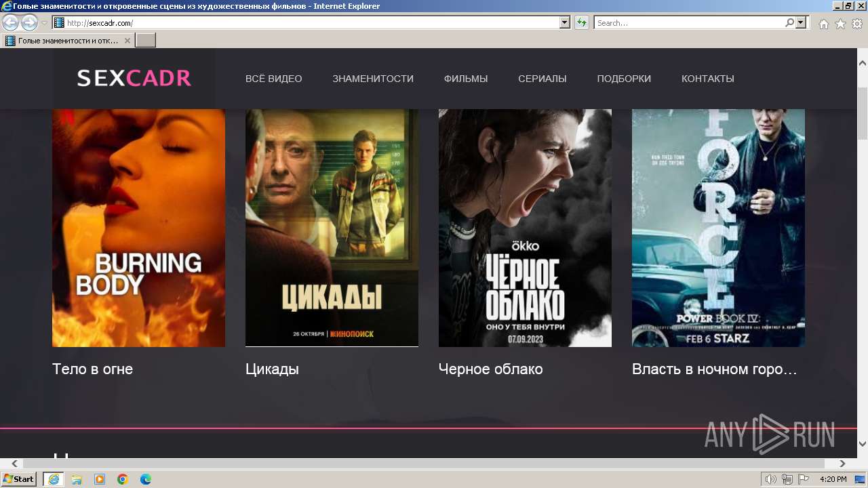
Task: Open ФИЛЬМЫ menu item
Action: pos(466,79)
